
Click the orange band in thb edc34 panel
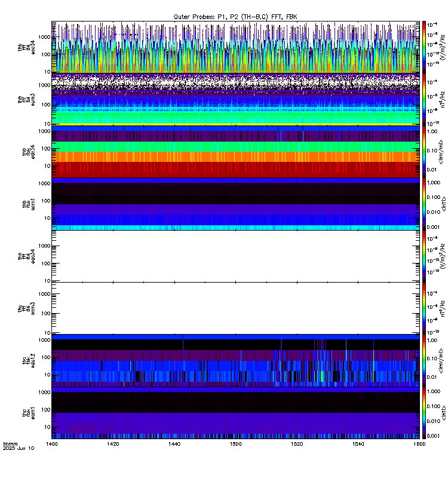coord(235,157)
